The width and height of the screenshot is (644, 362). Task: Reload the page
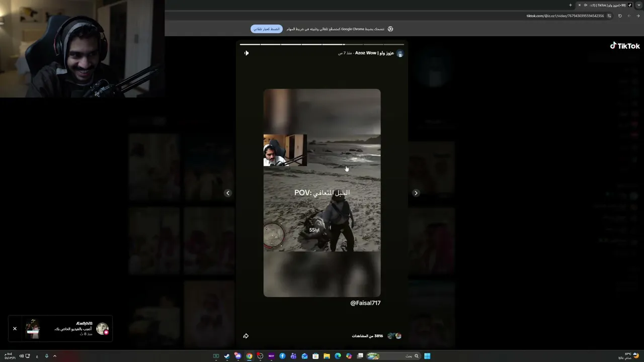click(x=620, y=16)
